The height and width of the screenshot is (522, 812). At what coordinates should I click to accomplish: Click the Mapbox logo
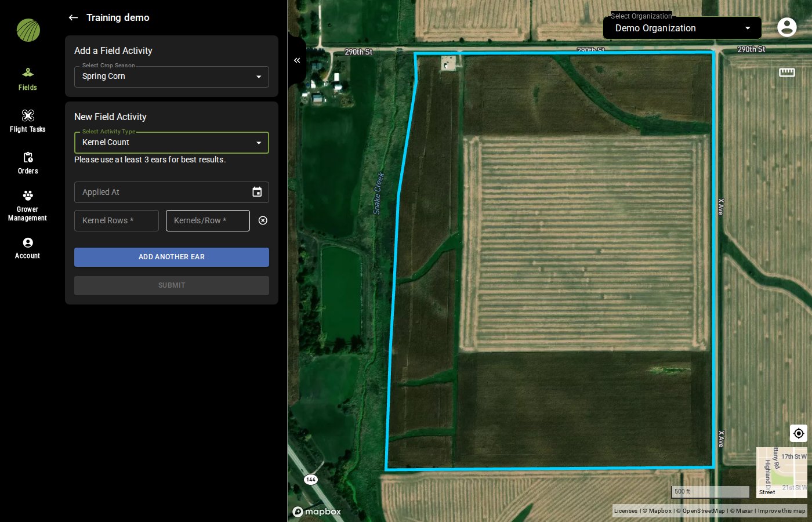point(317,512)
